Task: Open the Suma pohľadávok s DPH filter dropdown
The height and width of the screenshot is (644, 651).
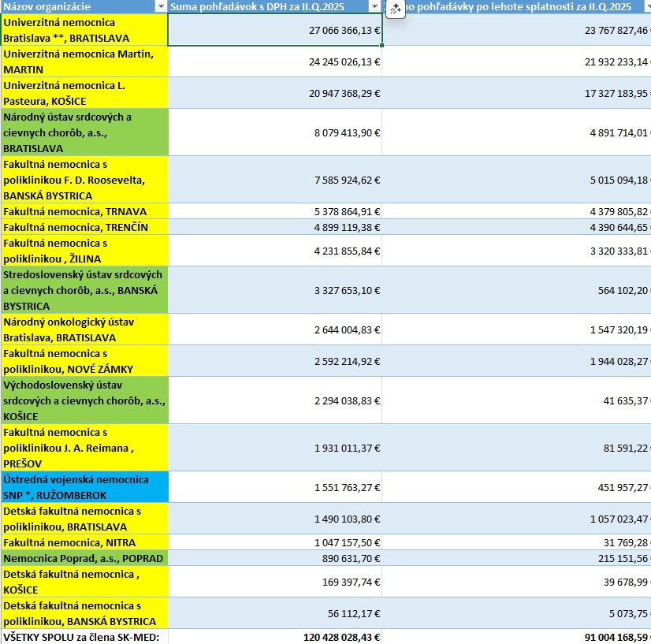Action: [x=374, y=6]
